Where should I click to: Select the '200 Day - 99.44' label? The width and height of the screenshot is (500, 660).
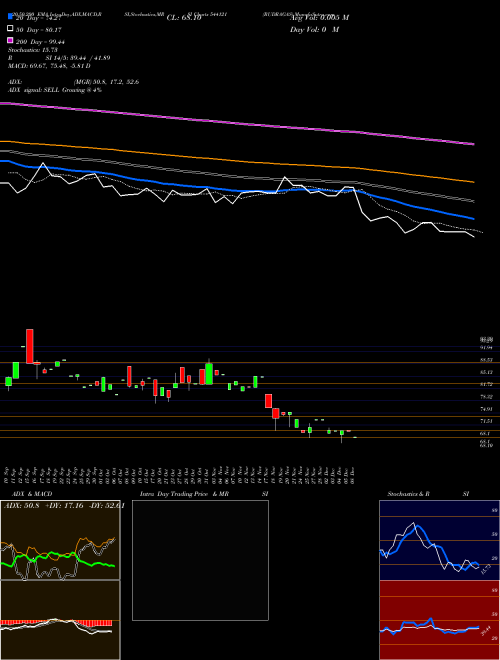coord(40,42)
